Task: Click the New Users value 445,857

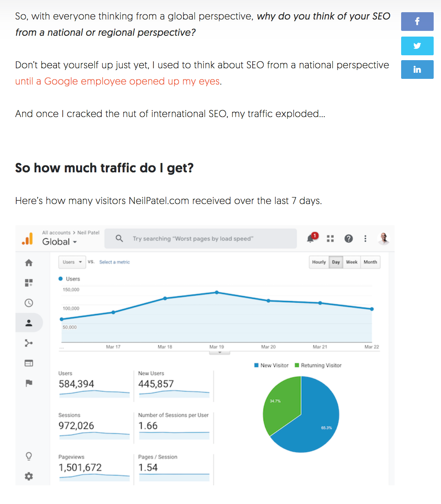Action: [156, 384]
